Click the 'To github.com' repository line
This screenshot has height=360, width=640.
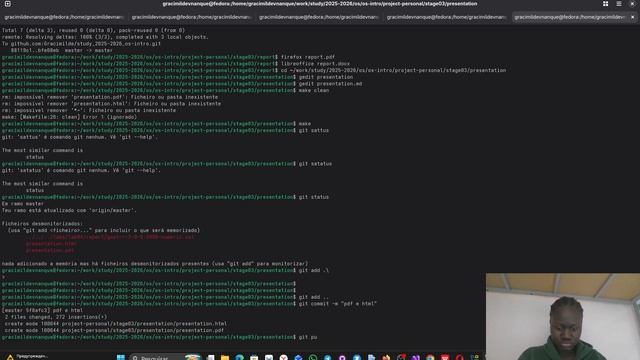click(81, 44)
